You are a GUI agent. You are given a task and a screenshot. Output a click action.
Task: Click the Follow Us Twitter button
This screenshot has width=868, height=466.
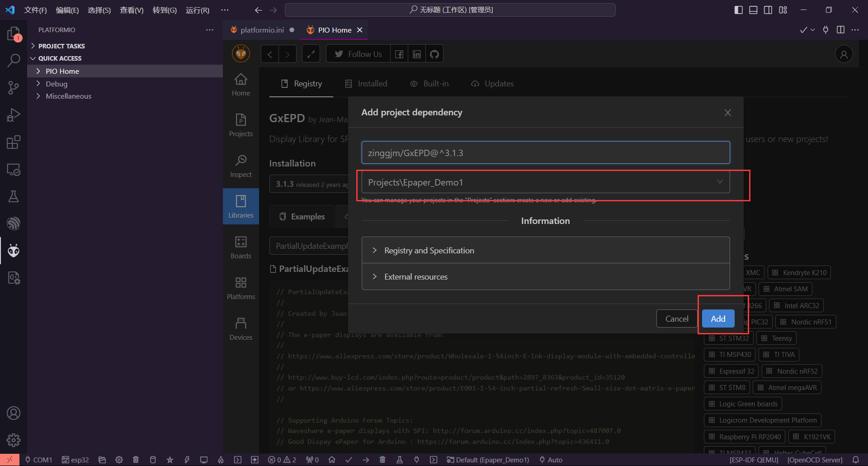[x=358, y=54]
